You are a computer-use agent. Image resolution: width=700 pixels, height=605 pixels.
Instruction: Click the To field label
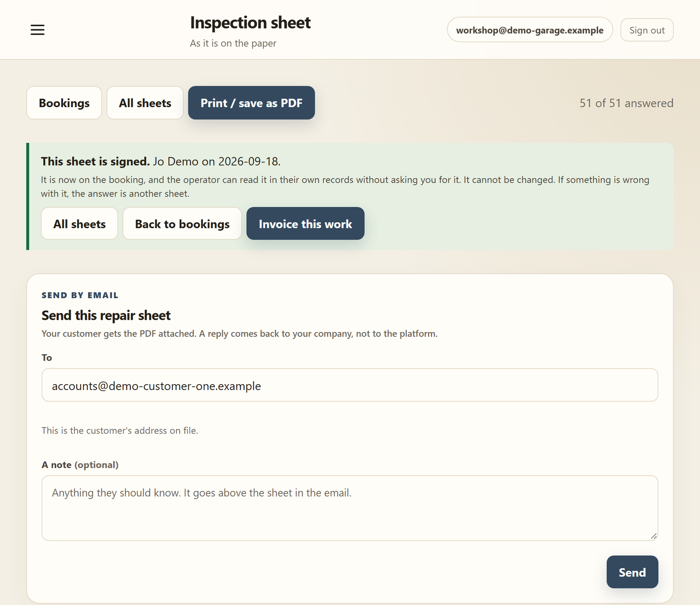pyautogui.click(x=47, y=358)
